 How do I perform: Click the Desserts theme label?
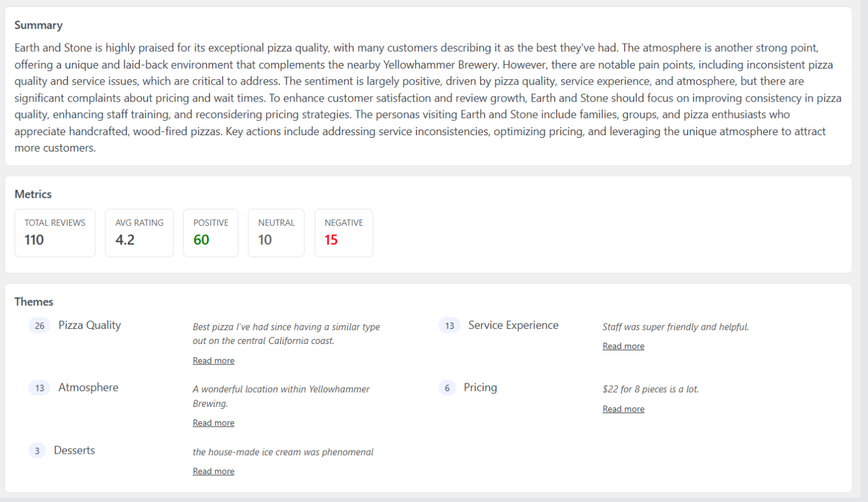74,450
